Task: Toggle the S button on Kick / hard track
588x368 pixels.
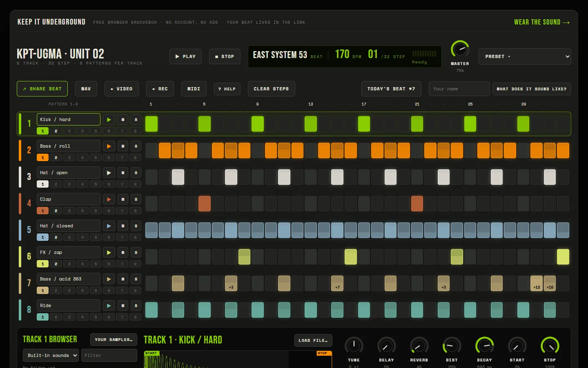Action: tap(136, 119)
